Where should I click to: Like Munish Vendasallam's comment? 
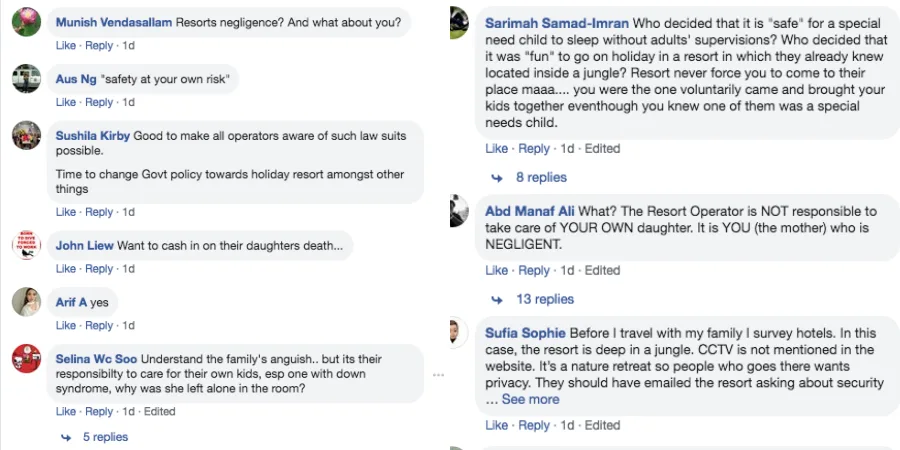pyautogui.click(x=65, y=46)
